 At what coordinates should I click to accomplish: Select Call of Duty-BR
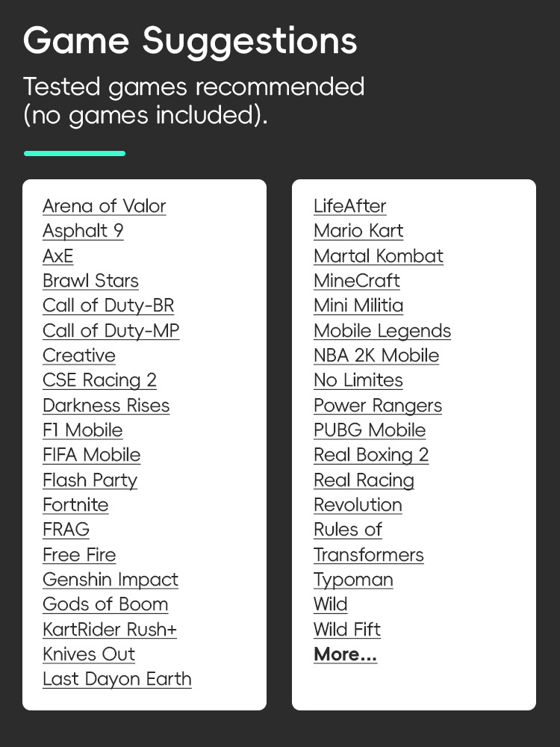[x=108, y=306]
